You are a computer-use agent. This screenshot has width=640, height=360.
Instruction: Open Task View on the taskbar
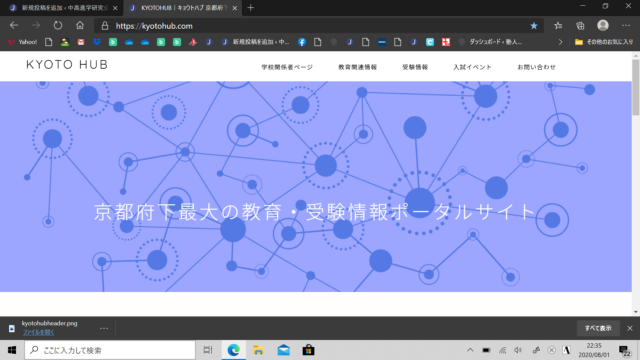(x=208, y=350)
